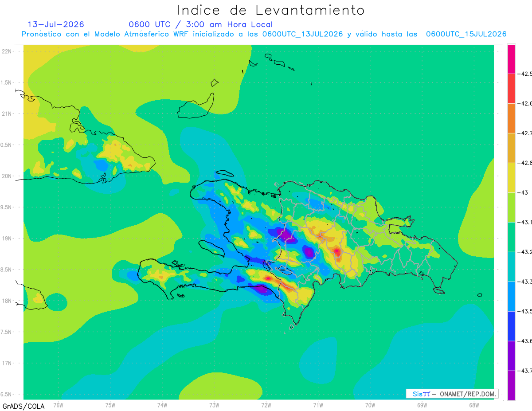
Task: Click longitude label "72W"
Action: coord(266,405)
